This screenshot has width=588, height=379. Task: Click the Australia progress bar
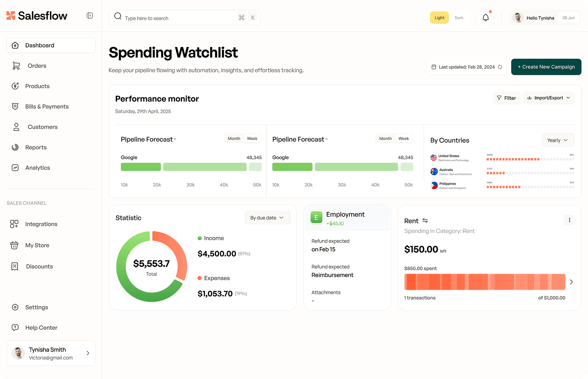tap(530, 173)
